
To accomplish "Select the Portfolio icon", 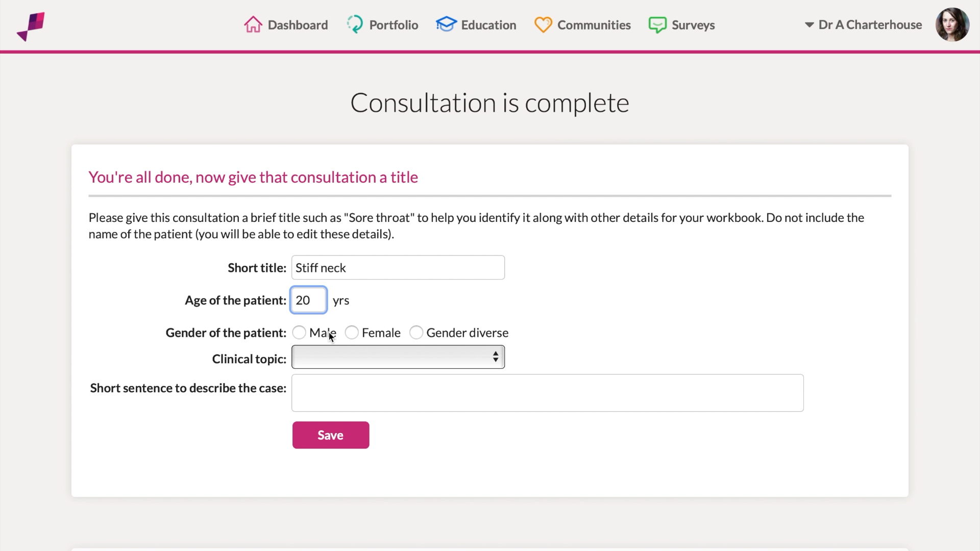I will pyautogui.click(x=355, y=24).
